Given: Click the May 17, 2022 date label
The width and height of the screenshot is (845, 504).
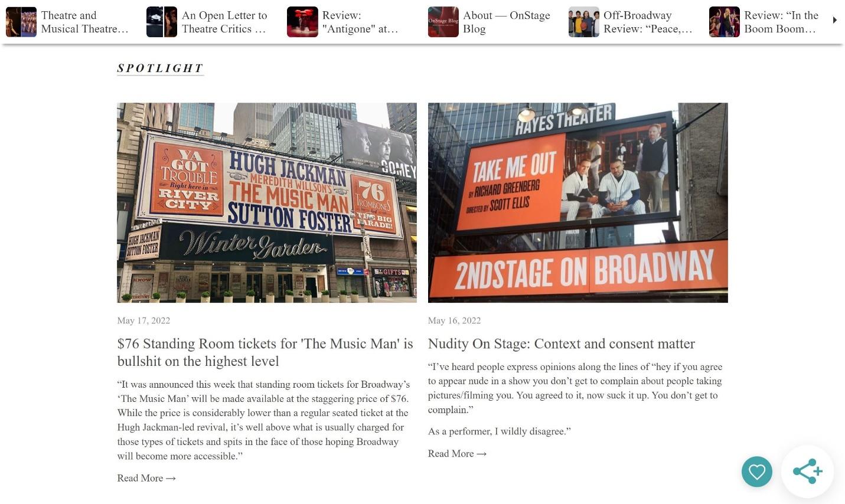Looking at the screenshot, I should click(x=143, y=320).
